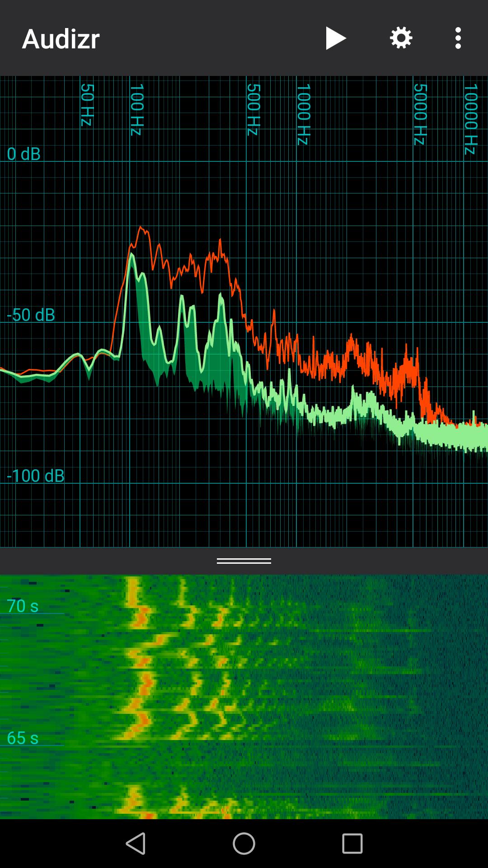Tap the -100 dB level label

pos(36,476)
